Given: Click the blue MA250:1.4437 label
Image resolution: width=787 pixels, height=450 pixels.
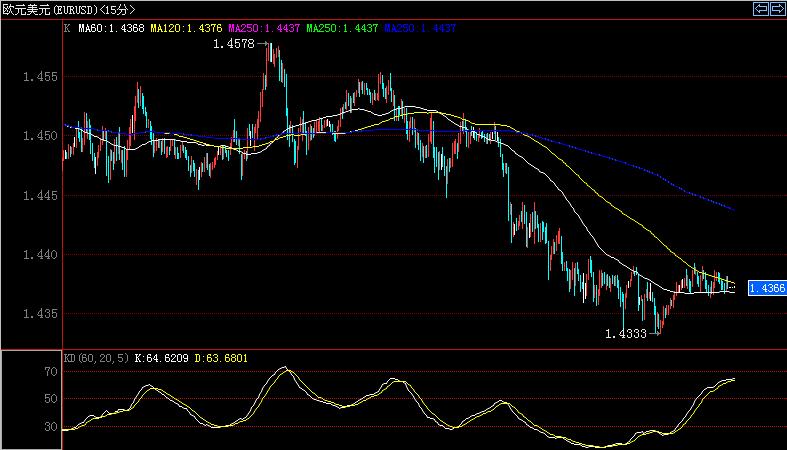Looking at the screenshot, I should click(x=421, y=28).
